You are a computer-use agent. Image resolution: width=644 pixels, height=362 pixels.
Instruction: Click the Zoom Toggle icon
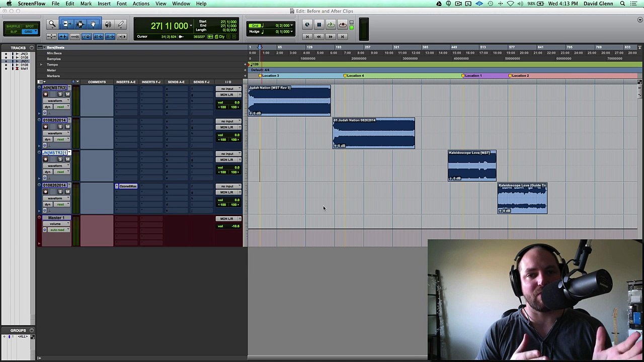51,37
